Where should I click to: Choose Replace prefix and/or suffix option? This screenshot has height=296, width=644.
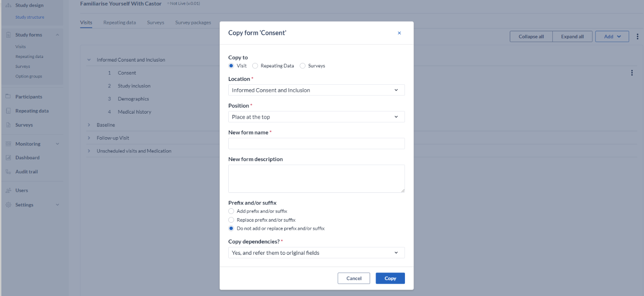pyautogui.click(x=231, y=220)
